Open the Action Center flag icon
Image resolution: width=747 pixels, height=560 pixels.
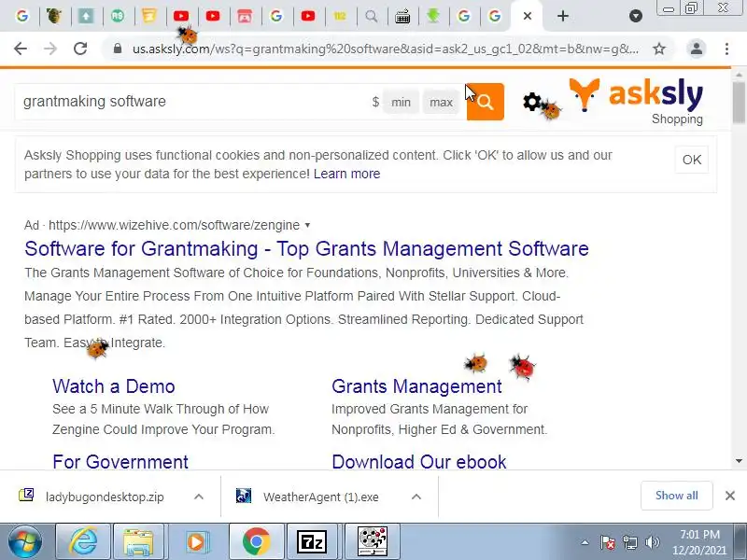click(608, 542)
